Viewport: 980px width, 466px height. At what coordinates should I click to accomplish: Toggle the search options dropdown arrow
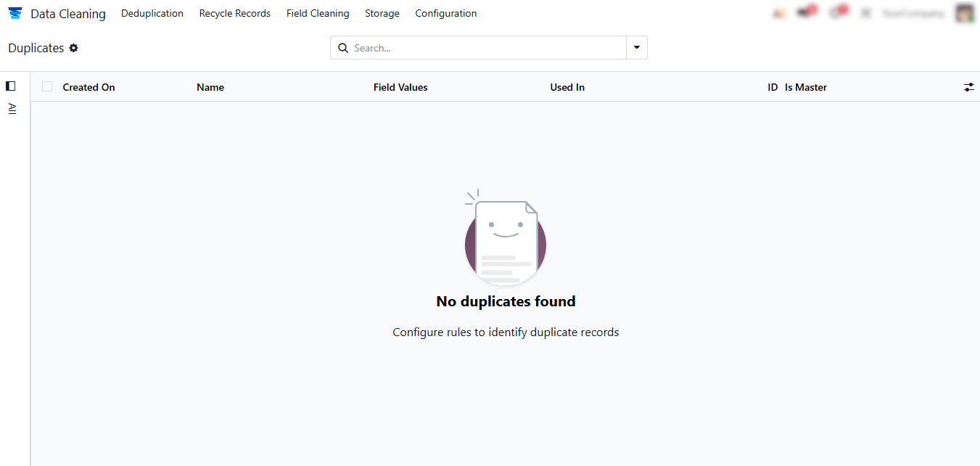coord(636,48)
